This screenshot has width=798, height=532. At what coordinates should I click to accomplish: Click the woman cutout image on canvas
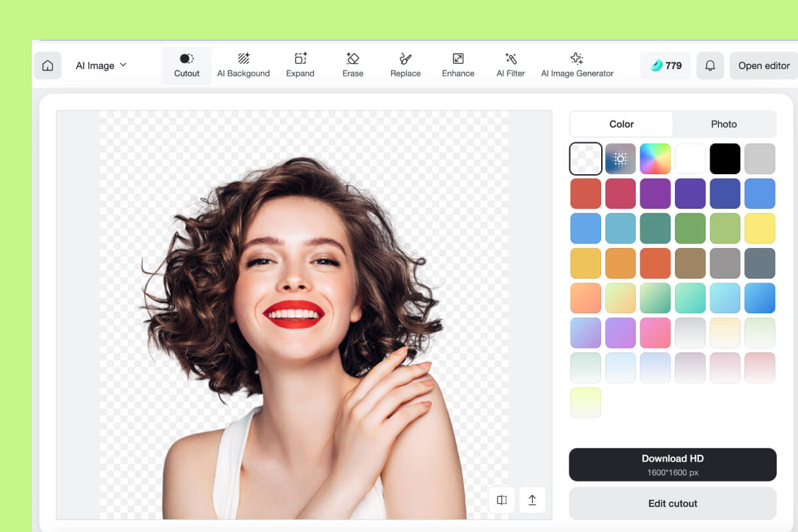coord(304,339)
